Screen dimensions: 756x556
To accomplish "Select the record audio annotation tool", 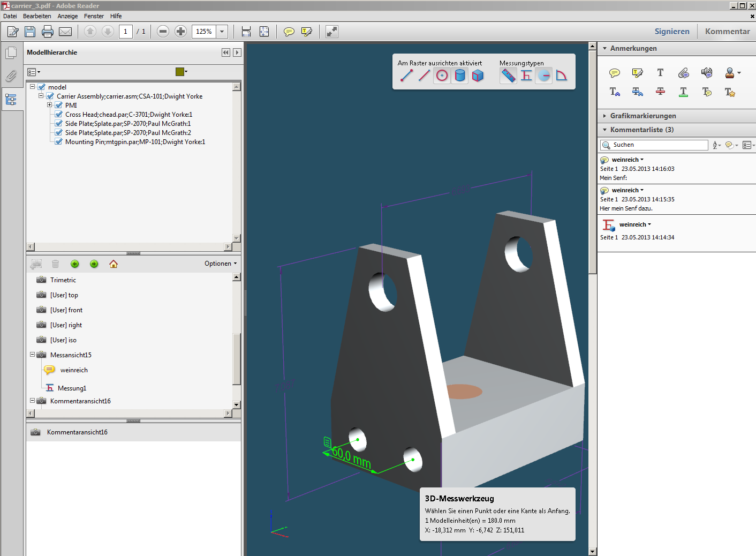I will (707, 72).
